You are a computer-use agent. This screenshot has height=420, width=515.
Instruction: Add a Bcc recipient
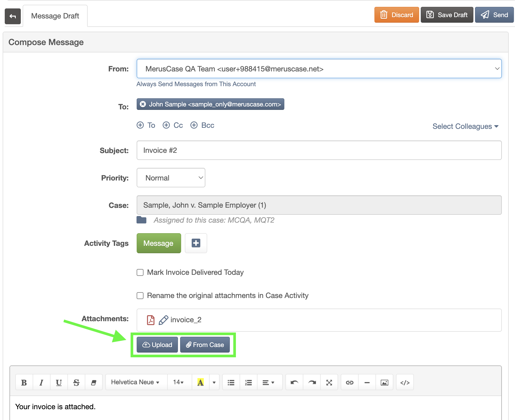(x=202, y=125)
